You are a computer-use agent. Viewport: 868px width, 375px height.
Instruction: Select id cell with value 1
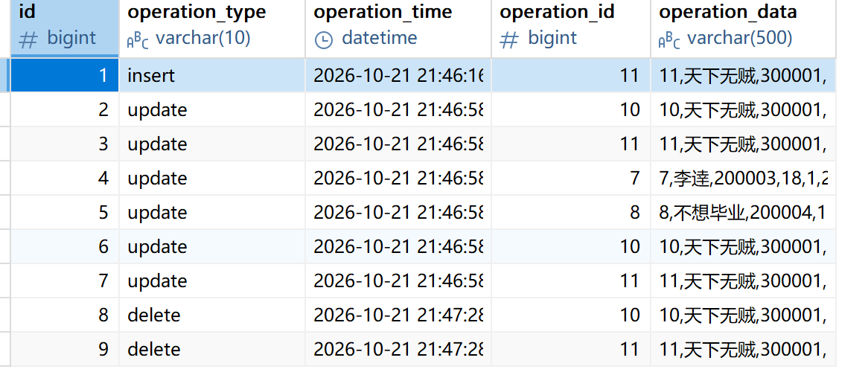click(x=65, y=75)
